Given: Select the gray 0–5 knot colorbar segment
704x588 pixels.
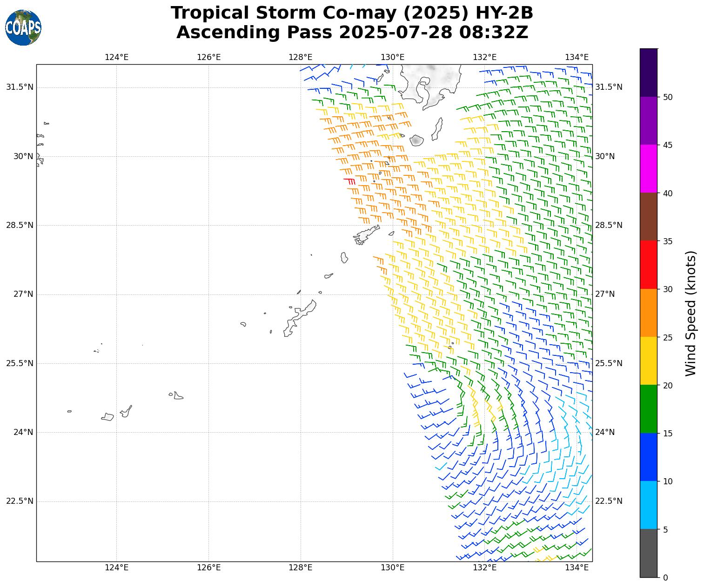Looking at the screenshot, I should [x=648, y=553].
